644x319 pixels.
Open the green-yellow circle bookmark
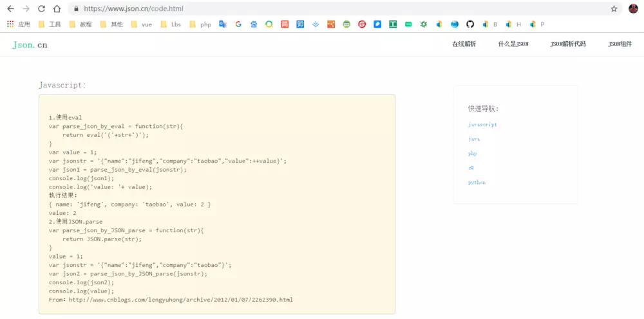[269, 24]
